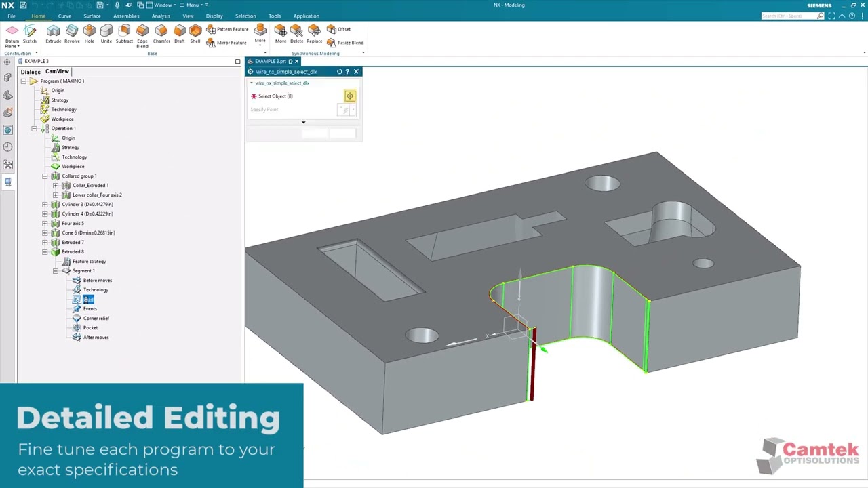Expand the Collar_Extruded 1 node
Image resolution: width=868 pixels, height=488 pixels.
coord(56,186)
